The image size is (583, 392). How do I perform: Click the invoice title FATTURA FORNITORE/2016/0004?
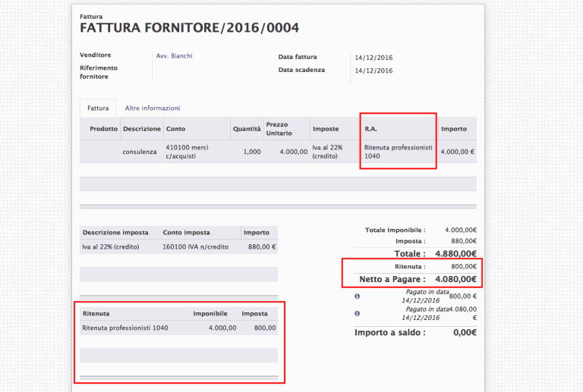point(189,28)
